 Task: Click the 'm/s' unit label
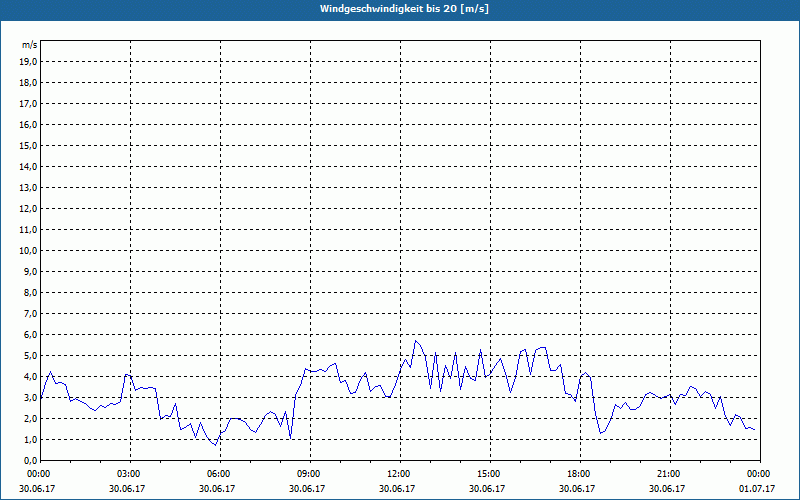pyautogui.click(x=30, y=45)
